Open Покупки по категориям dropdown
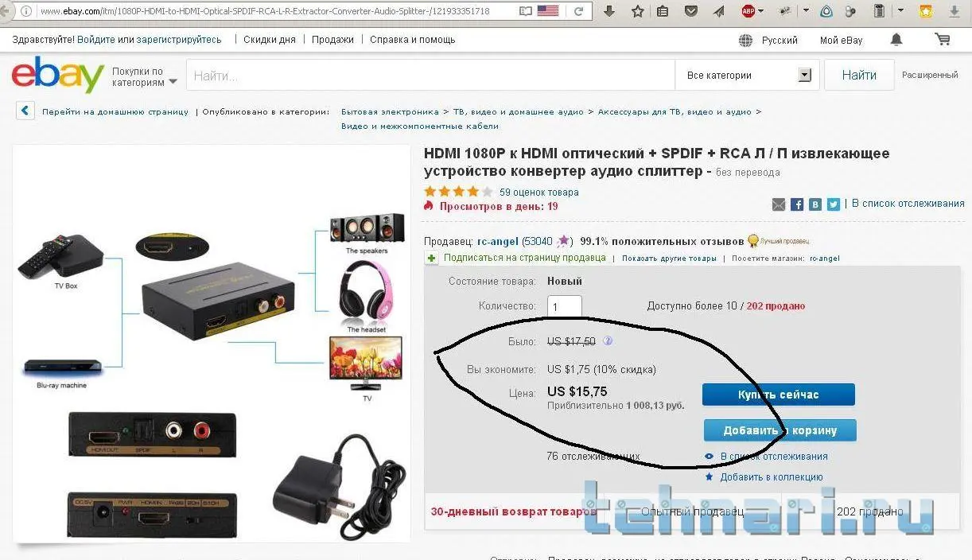This screenshot has height=560, width=972. pyautogui.click(x=138, y=77)
